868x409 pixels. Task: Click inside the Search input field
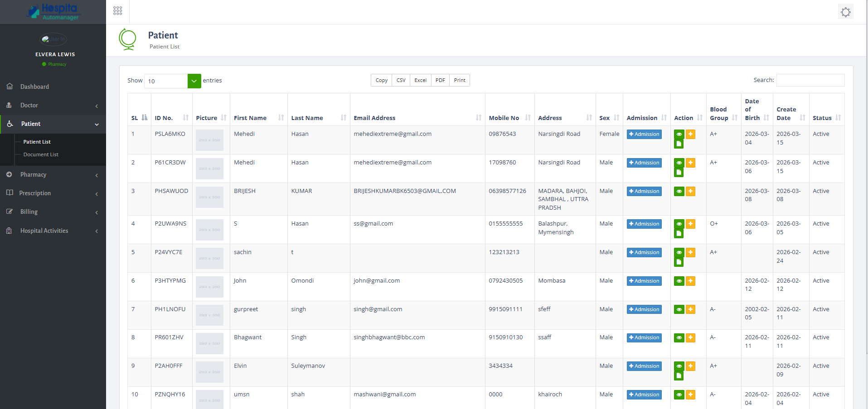tap(810, 80)
